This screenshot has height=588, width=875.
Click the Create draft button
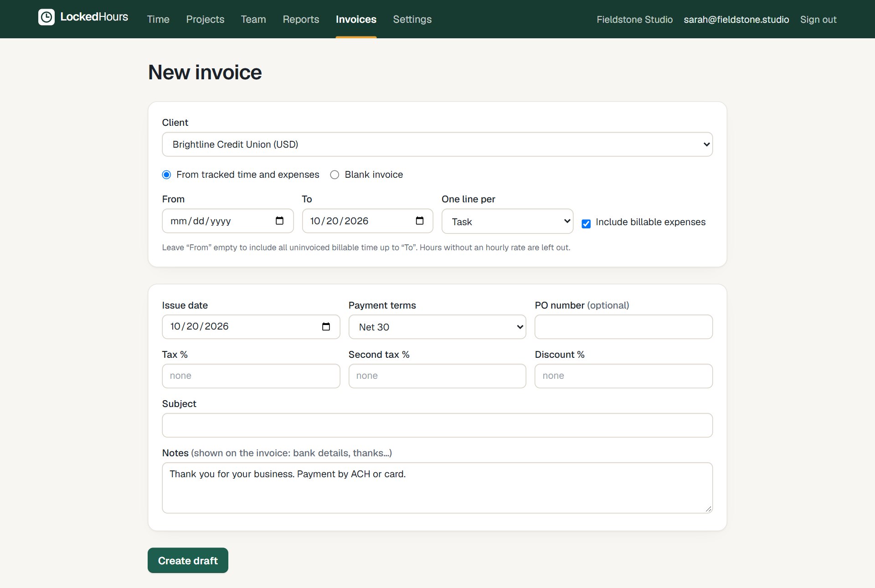pyautogui.click(x=188, y=560)
